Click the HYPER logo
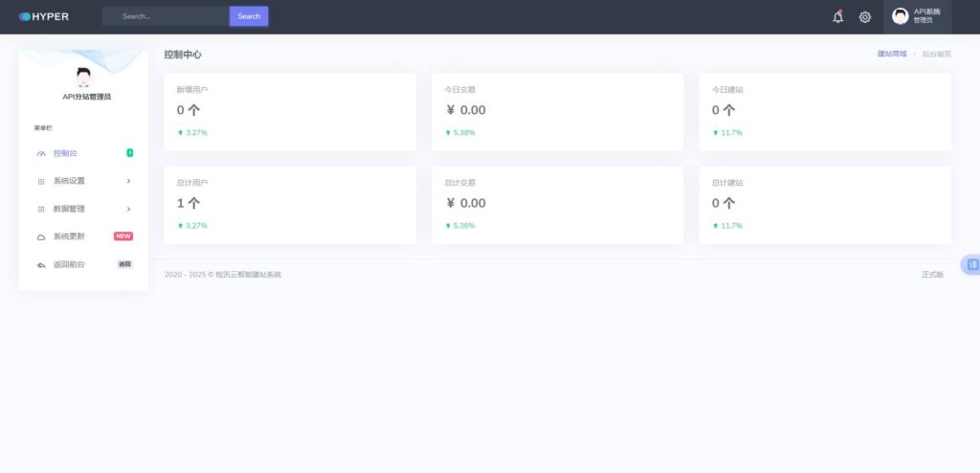Viewport: 980px width, 473px height. tap(44, 16)
